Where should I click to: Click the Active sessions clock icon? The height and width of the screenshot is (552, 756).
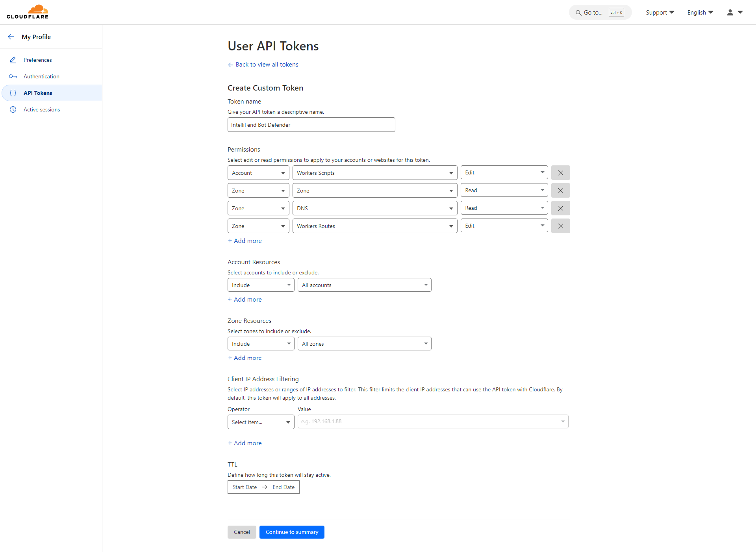[13, 109]
